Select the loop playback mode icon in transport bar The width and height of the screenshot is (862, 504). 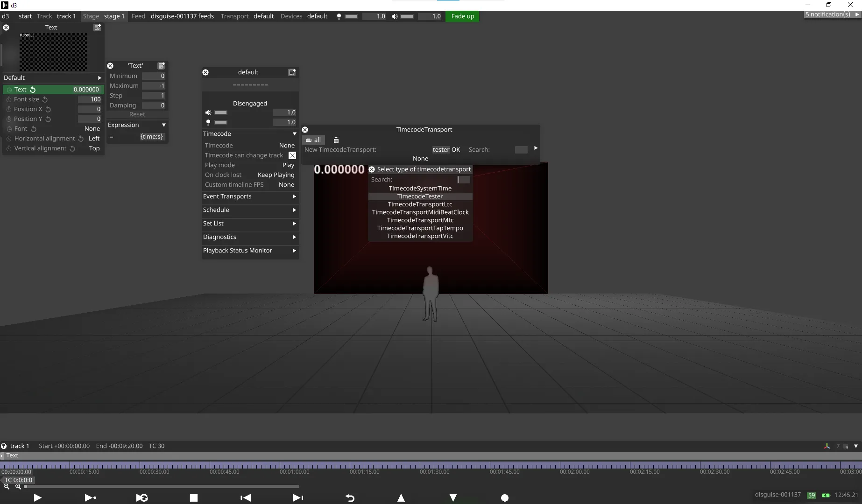(x=142, y=498)
